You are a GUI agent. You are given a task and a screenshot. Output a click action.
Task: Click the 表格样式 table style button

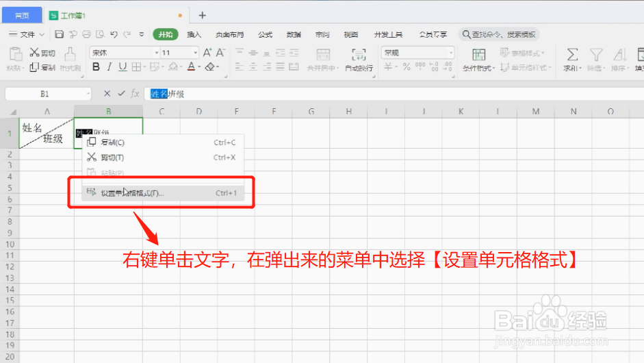point(522,53)
